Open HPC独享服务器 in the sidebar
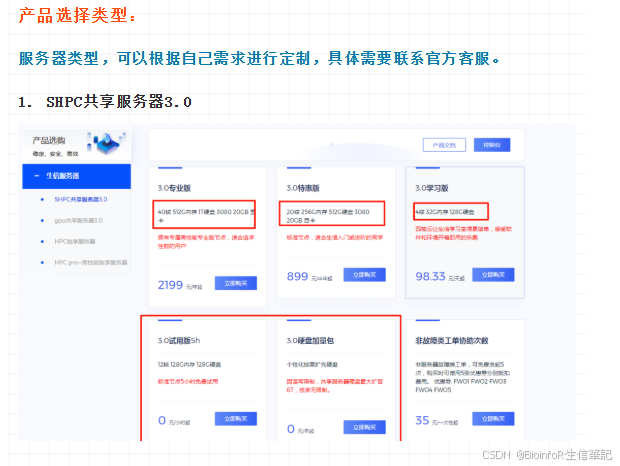This screenshot has height=466, width=620. click(x=75, y=241)
